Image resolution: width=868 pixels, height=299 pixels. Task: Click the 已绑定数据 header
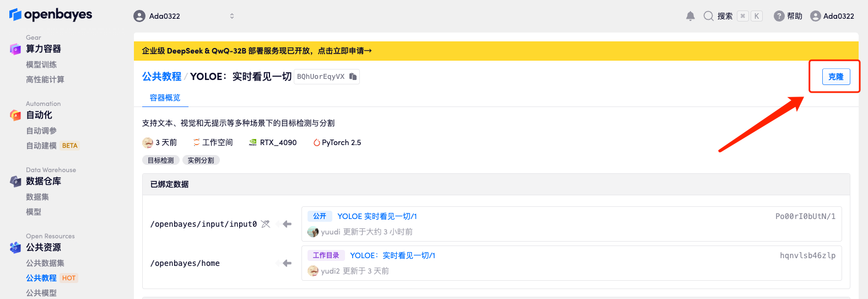click(x=170, y=184)
